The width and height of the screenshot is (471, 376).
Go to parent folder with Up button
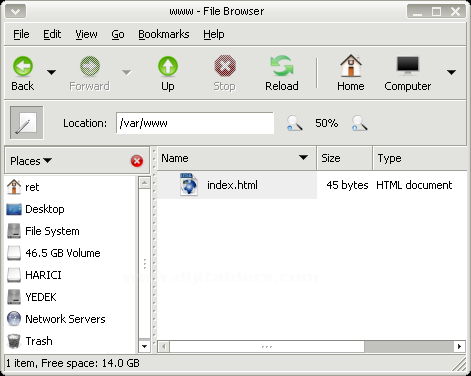coord(168,73)
